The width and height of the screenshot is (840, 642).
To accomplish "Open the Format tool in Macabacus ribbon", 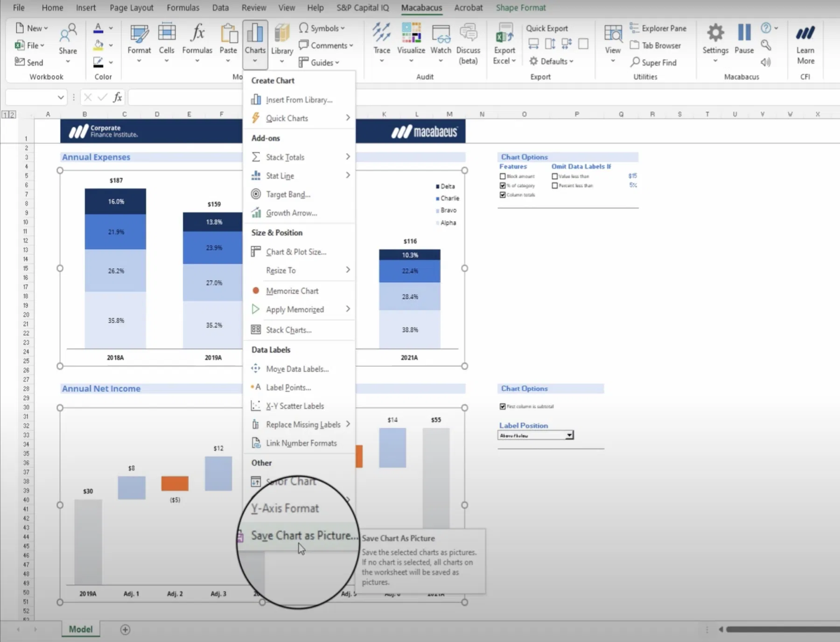I will (139, 42).
